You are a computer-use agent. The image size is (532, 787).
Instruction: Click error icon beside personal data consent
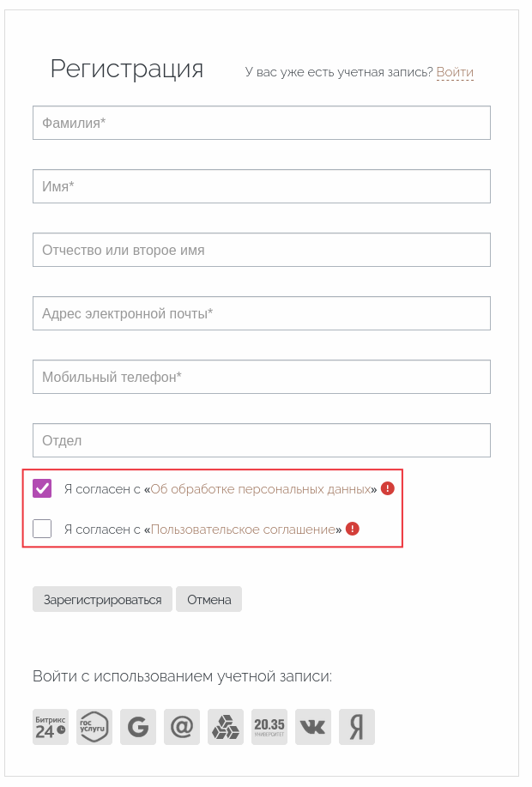pyautogui.click(x=388, y=488)
